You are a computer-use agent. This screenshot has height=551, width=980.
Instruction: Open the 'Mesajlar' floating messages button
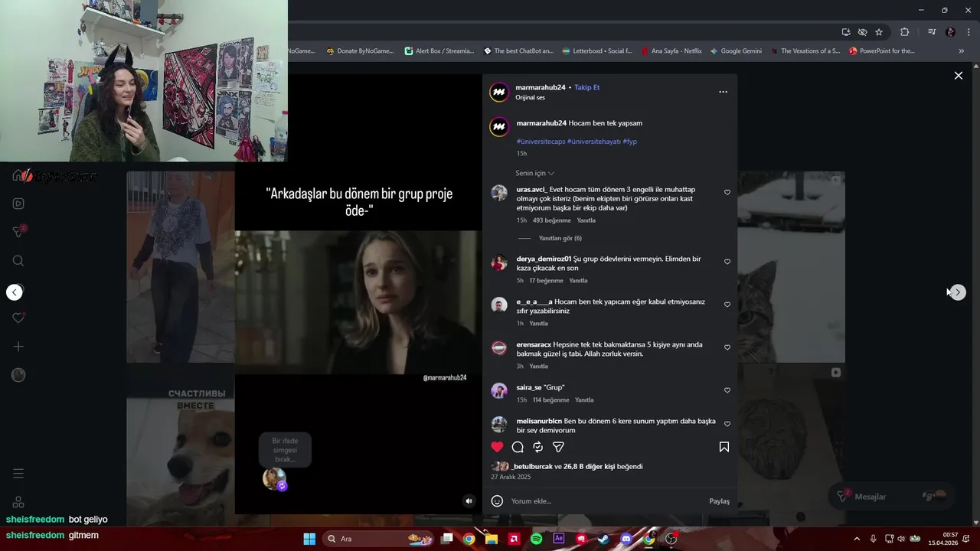(x=893, y=497)
